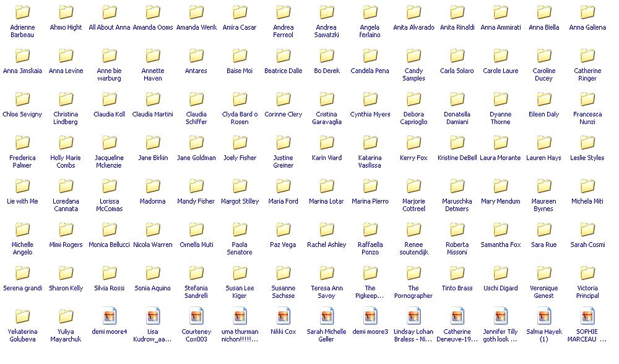Select the Adrienne Barbeau folder

click(23, 12)
